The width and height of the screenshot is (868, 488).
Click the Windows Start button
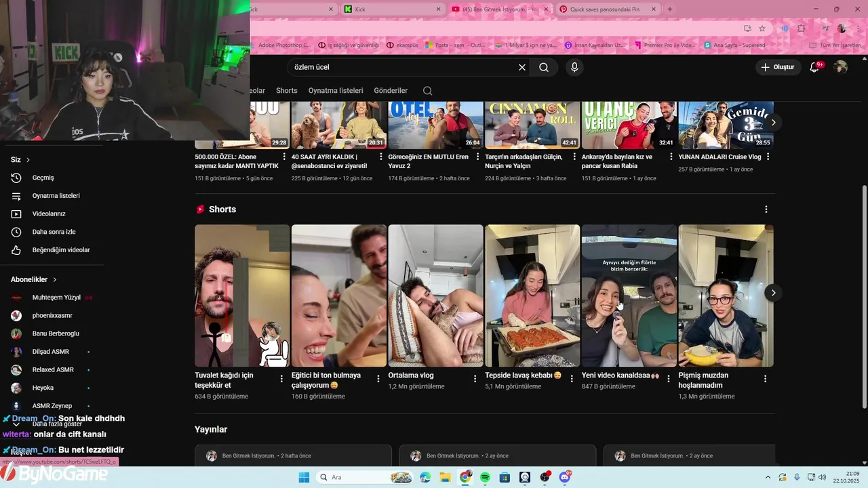point(303,477)
